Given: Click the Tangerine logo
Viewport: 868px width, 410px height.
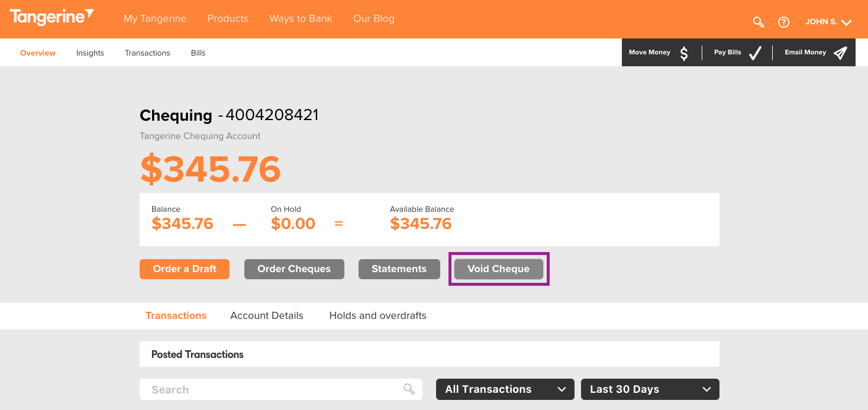Looking at the screenshot, I should [51, 18].
